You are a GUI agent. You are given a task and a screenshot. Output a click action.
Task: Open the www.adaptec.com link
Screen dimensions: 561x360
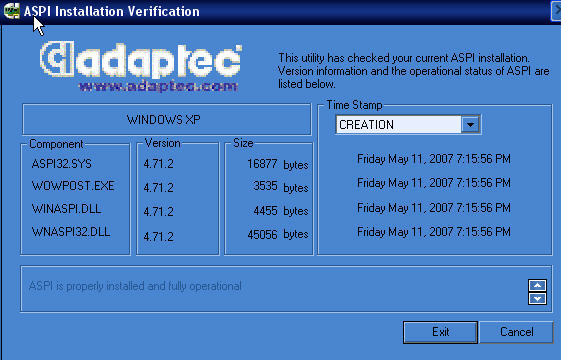158,86
